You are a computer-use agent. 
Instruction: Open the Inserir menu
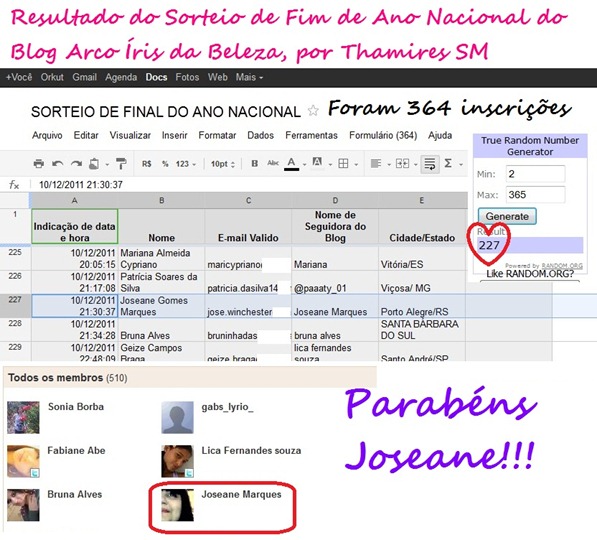coord(174,135)
